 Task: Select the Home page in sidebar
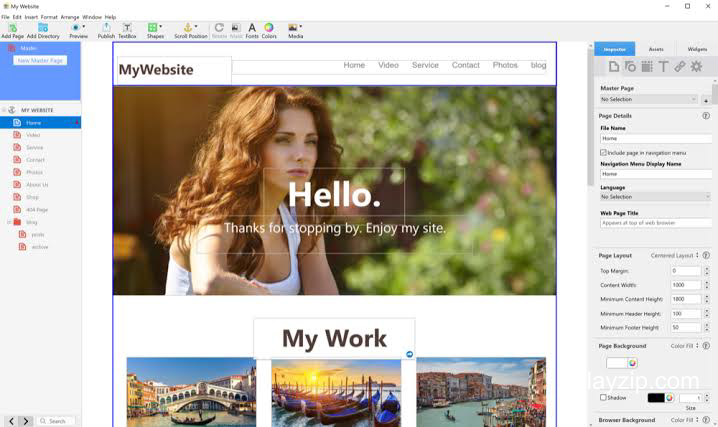(40, 123)
